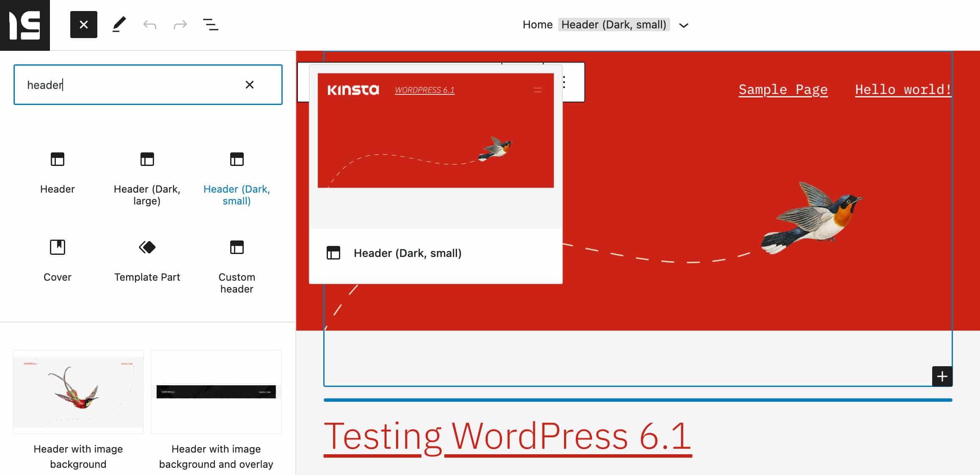
Task: Open the List View panel
Action: [x=210, y=24]
